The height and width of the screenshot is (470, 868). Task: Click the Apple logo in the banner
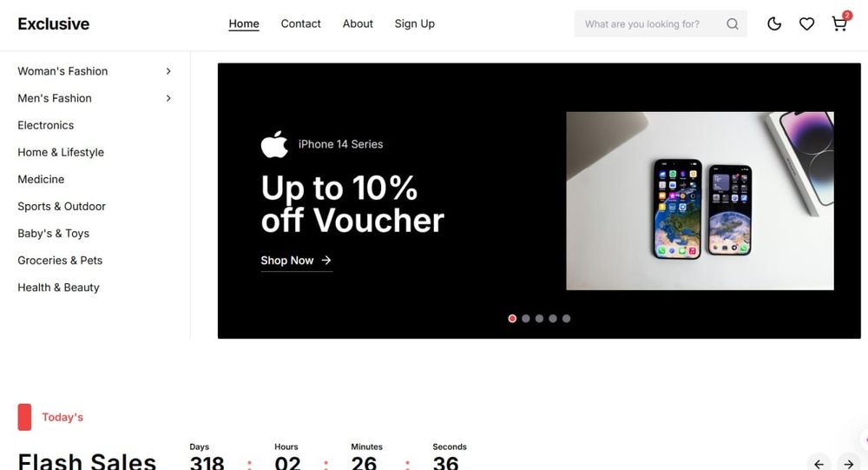274,144
